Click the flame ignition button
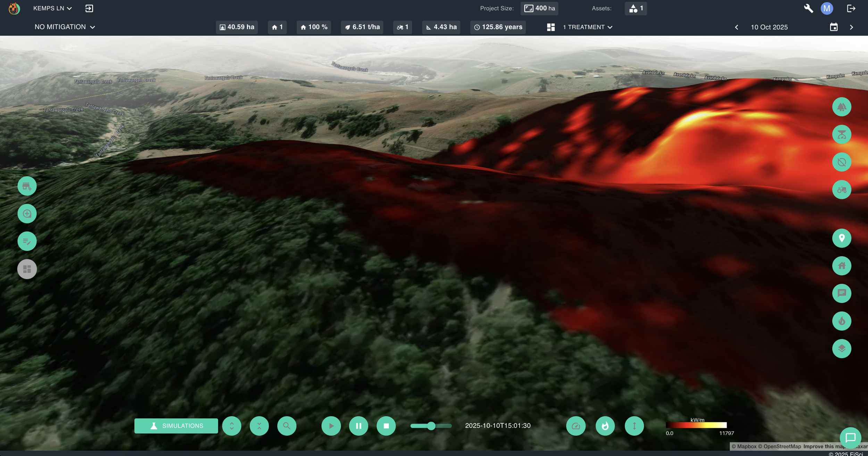Image resolution: width=868 pixels, height=456 pixels. tap(842, 321)
